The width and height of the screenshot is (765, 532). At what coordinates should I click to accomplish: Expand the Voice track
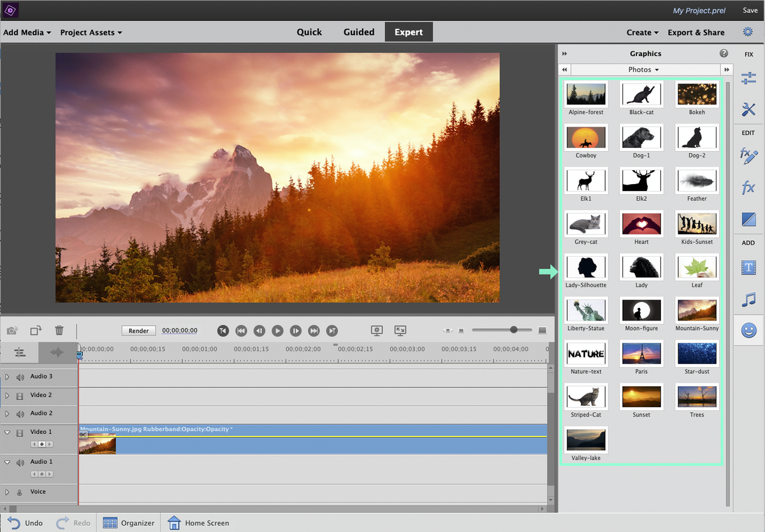(x=7, y=492)
